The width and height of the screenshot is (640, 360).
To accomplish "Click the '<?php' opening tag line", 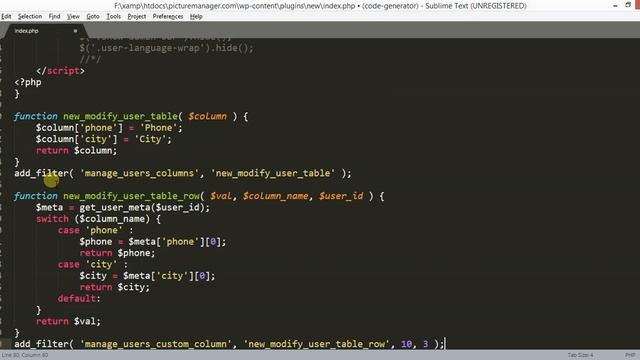I will pos(28,82).
